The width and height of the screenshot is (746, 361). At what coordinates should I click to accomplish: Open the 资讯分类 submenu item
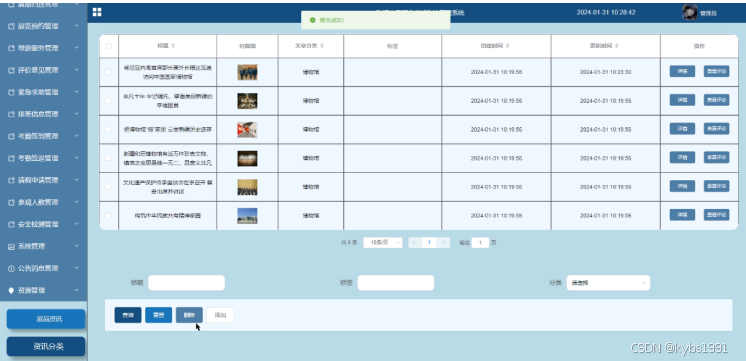click(x=46, y=347)
